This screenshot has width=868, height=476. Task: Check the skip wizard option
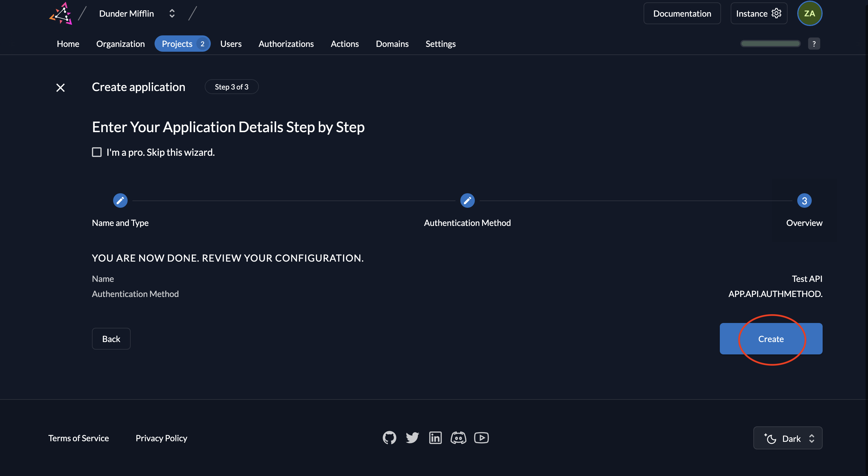pyautogui.click(x=97, y=152)
